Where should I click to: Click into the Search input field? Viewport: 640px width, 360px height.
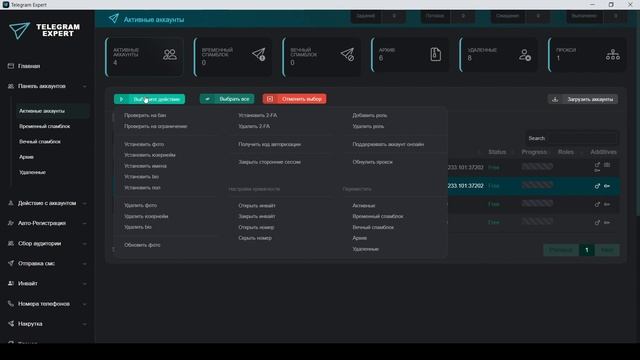(571, 138)
